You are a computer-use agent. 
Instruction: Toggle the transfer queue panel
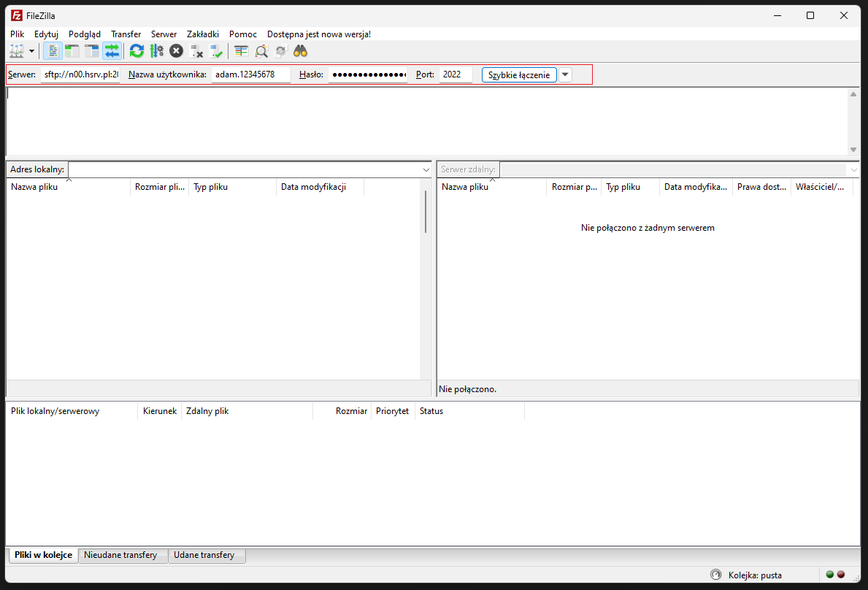tap(111, 50)
